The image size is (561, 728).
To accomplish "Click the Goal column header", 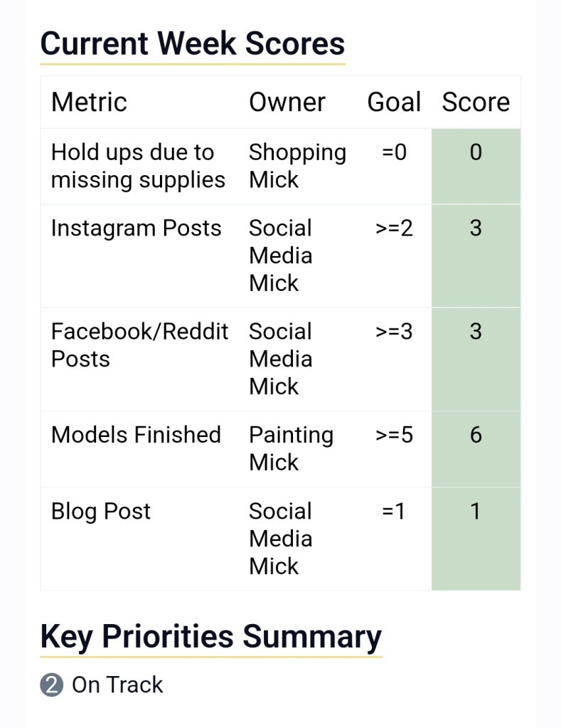I will [x=394, y=102].
